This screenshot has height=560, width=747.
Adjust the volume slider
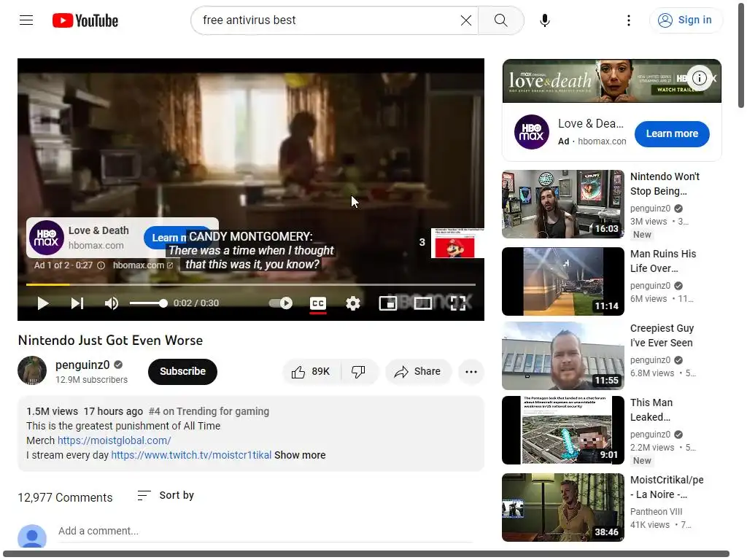tap(148, 303)
